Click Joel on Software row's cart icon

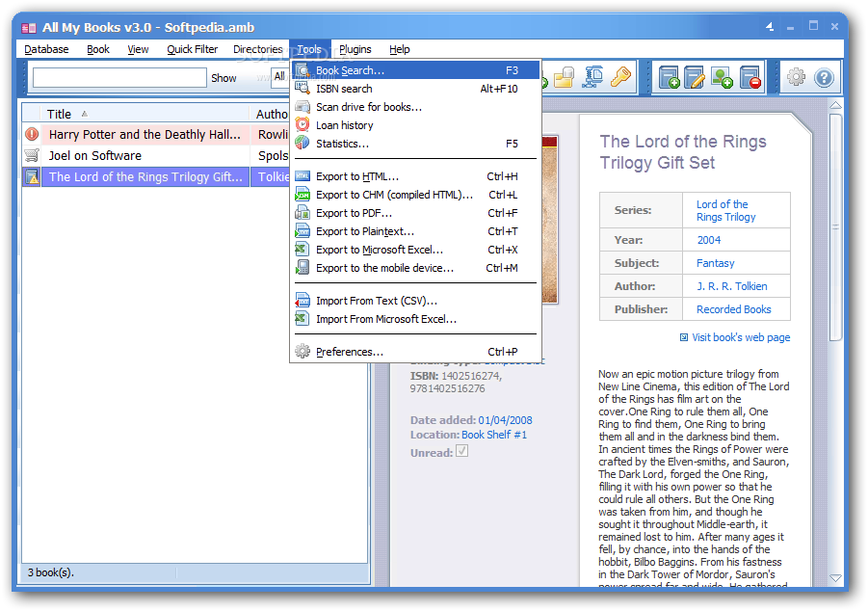coord(32,155)
